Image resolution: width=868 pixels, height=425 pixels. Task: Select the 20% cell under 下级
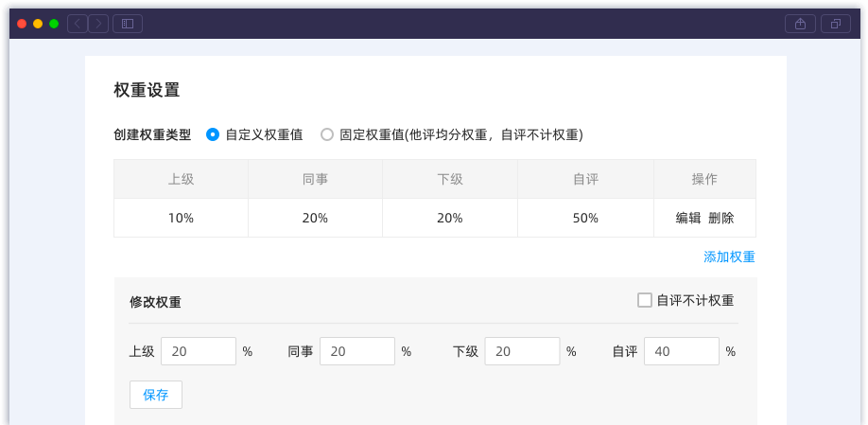point(450,219)
